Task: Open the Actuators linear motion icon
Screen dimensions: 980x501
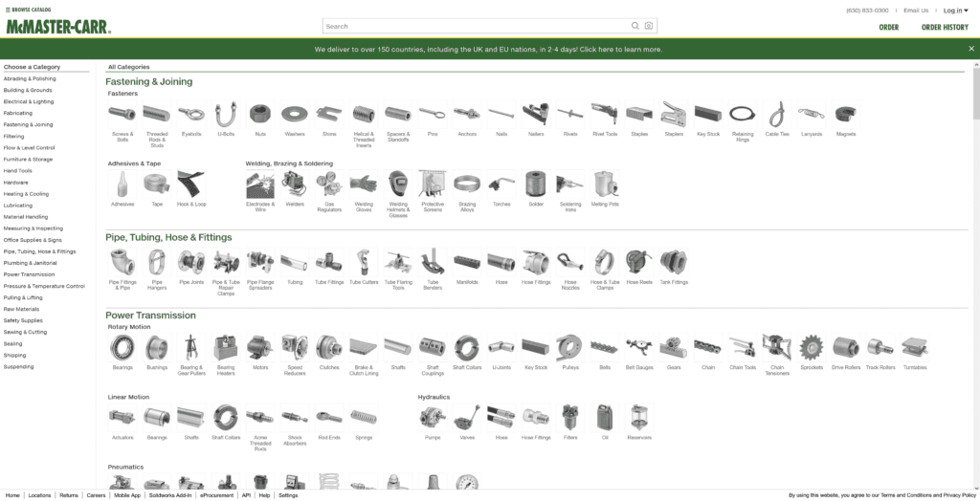Action: [122, 418]
